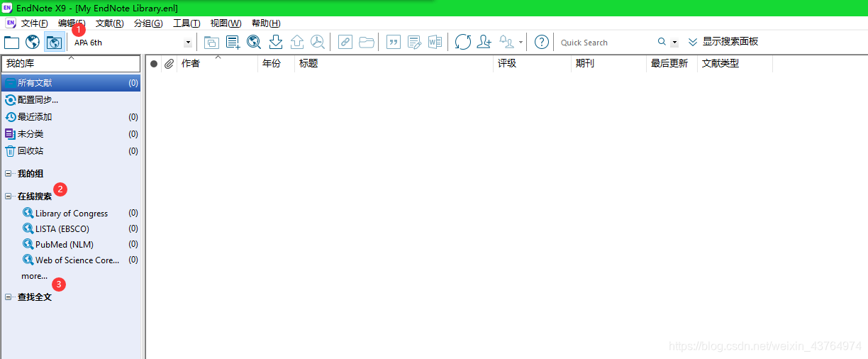This screenshot has width=868, height=359.
Task: Click the Activity Feed bell-person icon
Action: (506, 43)
